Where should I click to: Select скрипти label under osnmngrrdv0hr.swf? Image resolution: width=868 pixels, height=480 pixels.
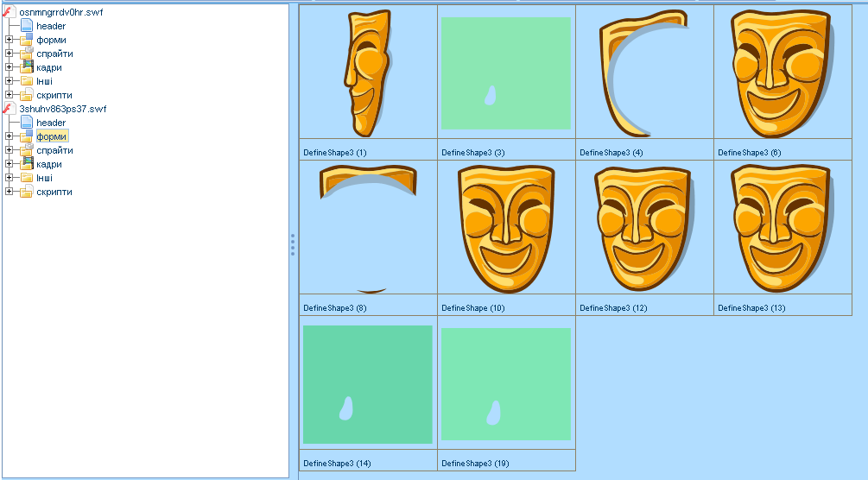pos(54,95)
